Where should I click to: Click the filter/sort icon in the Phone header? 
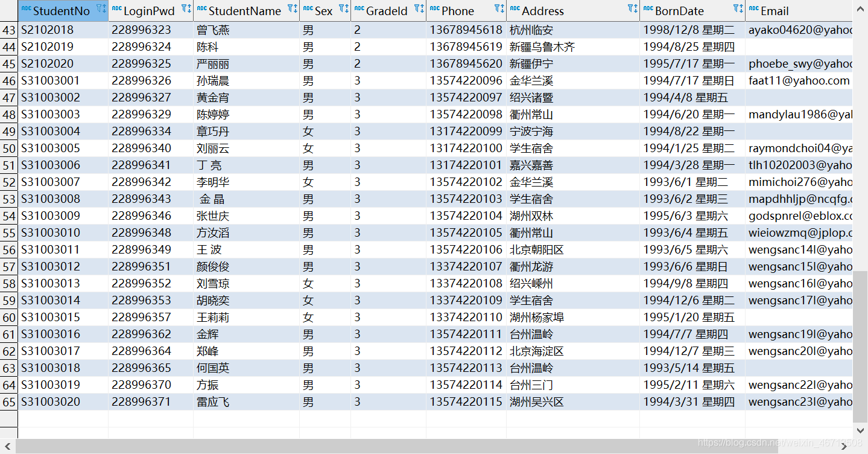[499, 9]
